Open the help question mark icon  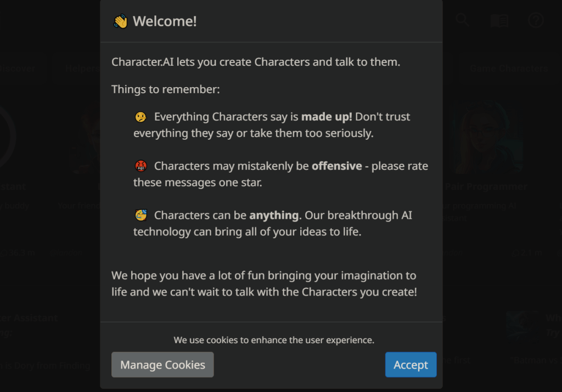click(x=535, y=20)
